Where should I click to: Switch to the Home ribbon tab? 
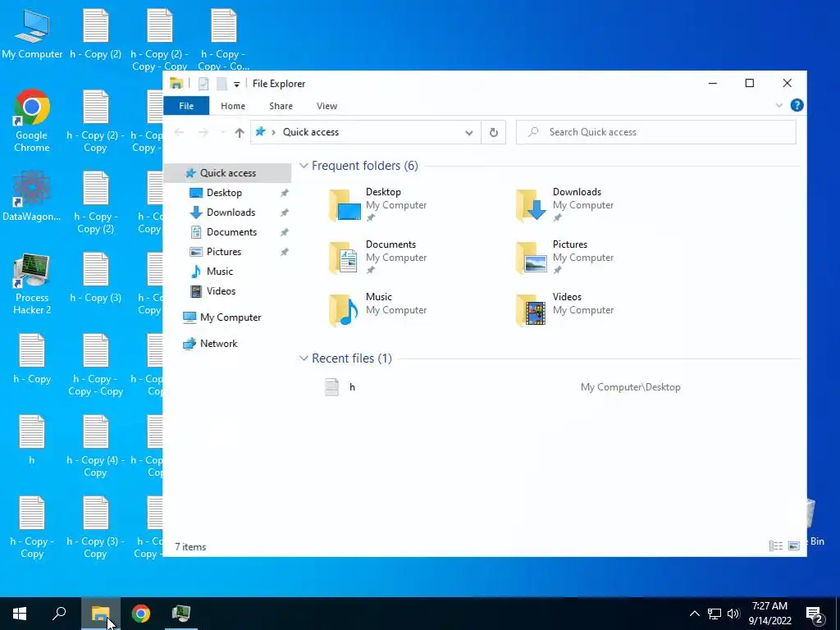pyautogui.click(x=233, y=106)
